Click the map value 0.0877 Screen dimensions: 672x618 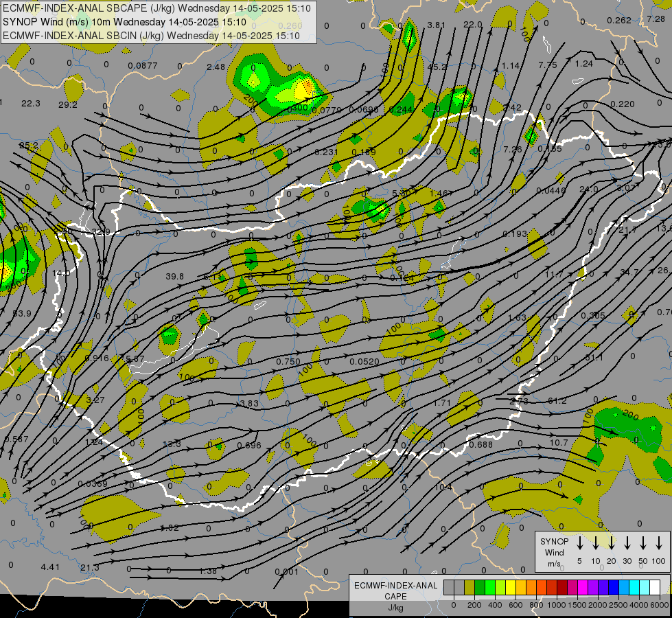coord(143,66)
